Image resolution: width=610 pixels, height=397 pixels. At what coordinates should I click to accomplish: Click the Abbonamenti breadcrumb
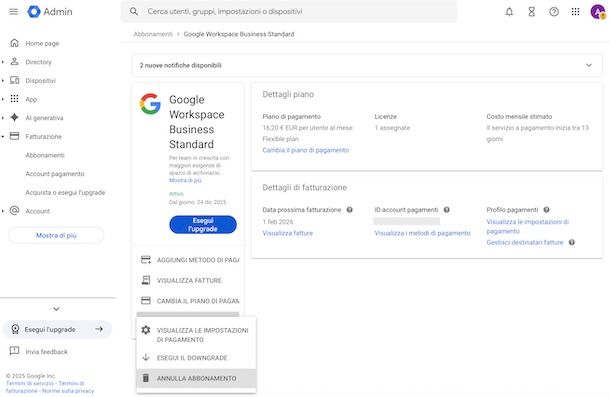pyautogui.click(x=153, y=34)
